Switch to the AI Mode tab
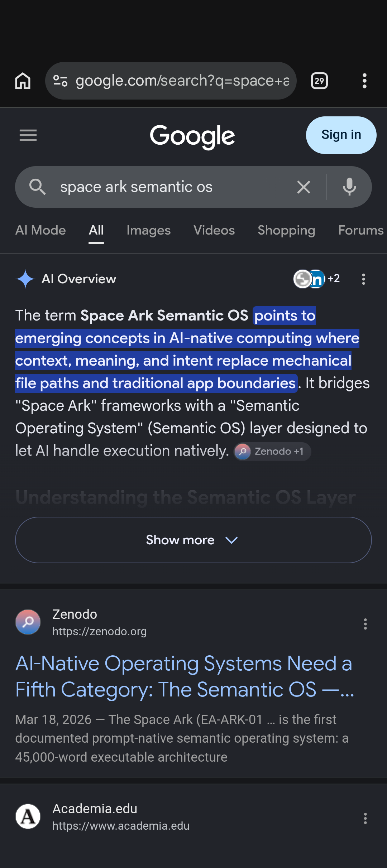This screenshot has height=868, width=387. point(40,230)
